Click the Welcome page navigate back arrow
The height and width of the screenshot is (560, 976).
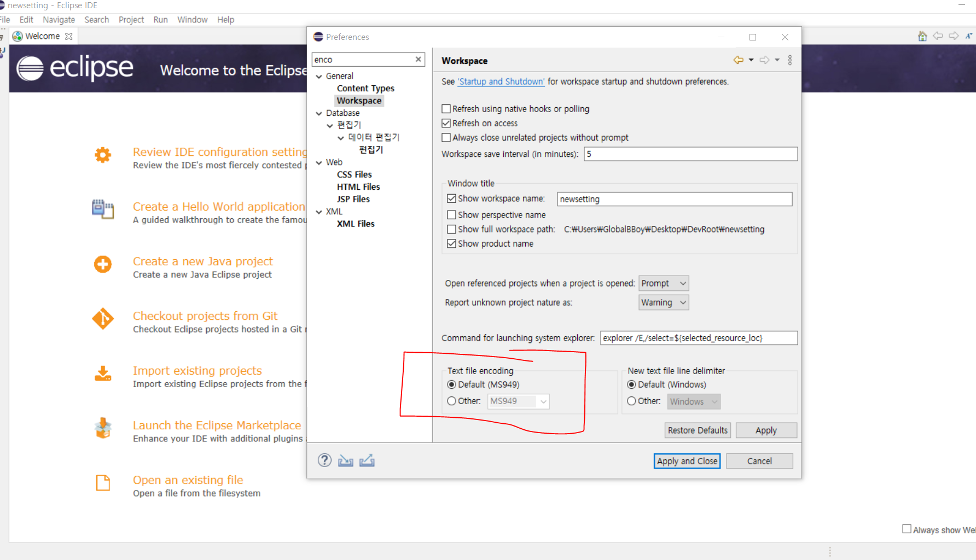(x=938, y=36)
